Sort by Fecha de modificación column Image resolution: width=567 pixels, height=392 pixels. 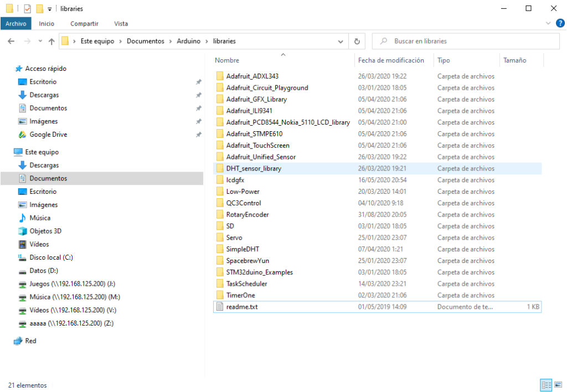point(391,60)
